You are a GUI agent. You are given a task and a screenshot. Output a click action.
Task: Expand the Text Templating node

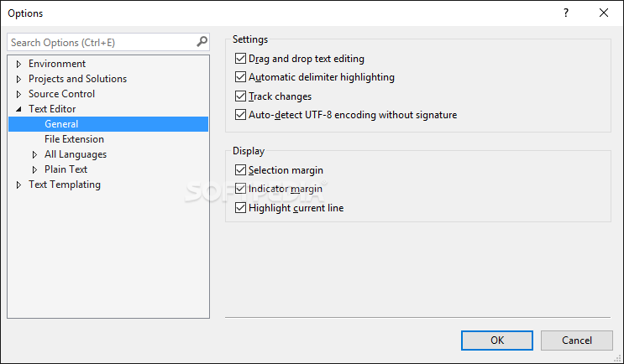[x=18, y=185]
